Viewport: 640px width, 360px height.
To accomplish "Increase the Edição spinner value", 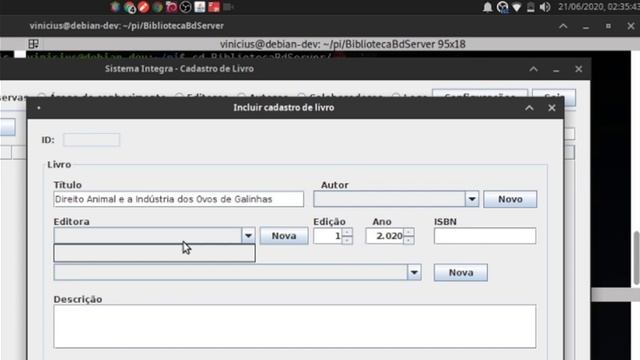I will click(347, 232).
